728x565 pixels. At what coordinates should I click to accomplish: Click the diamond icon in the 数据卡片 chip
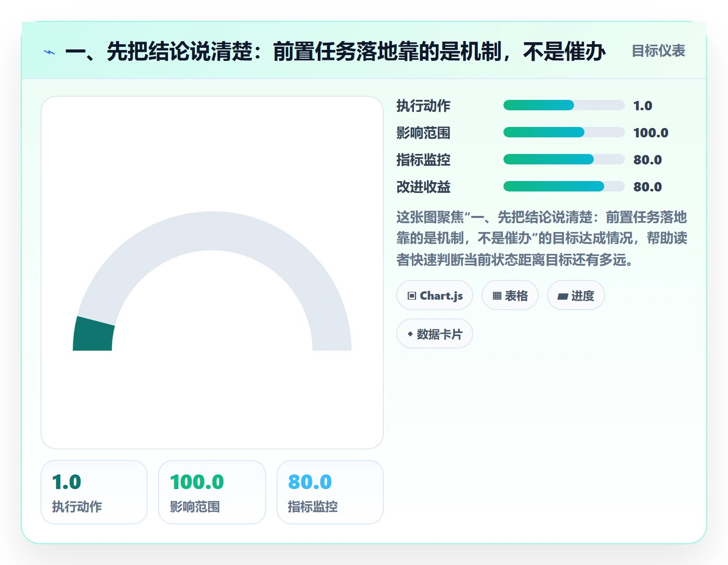tap(410, 334)
